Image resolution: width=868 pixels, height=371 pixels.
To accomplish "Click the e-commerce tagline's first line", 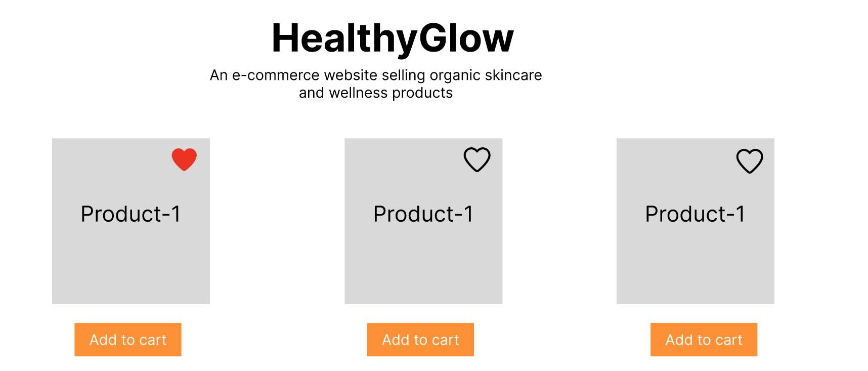I will (x=376, y=75).
